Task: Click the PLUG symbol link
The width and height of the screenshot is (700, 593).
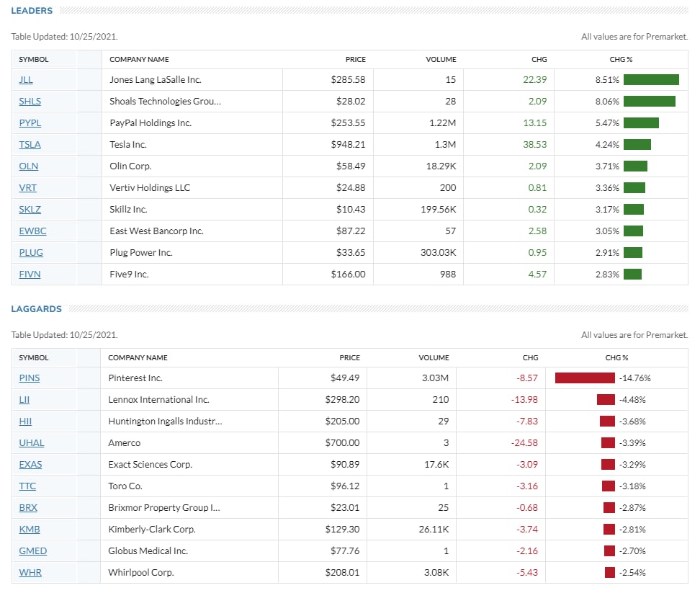Action: click(x=31, y=253)
